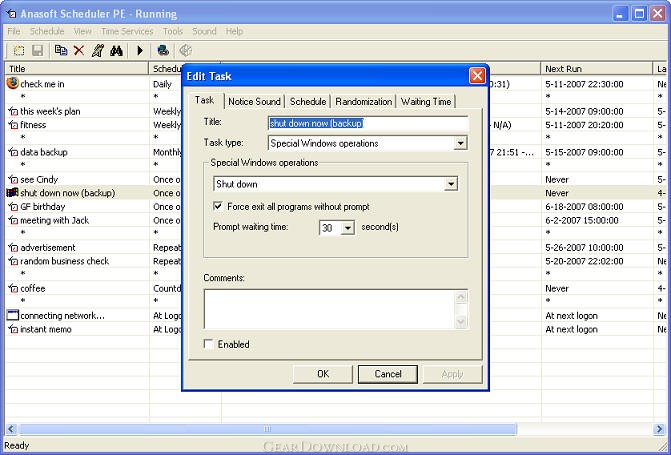The height and width of the screenshot is (455, 671).
Task: Click the task icon beside data backup
Action: [x=13, y=152]
